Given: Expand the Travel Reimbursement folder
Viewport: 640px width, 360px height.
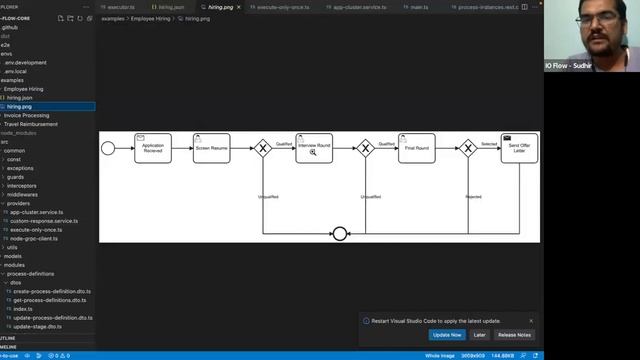Looking at the screenshot, I should coord(31,124).
